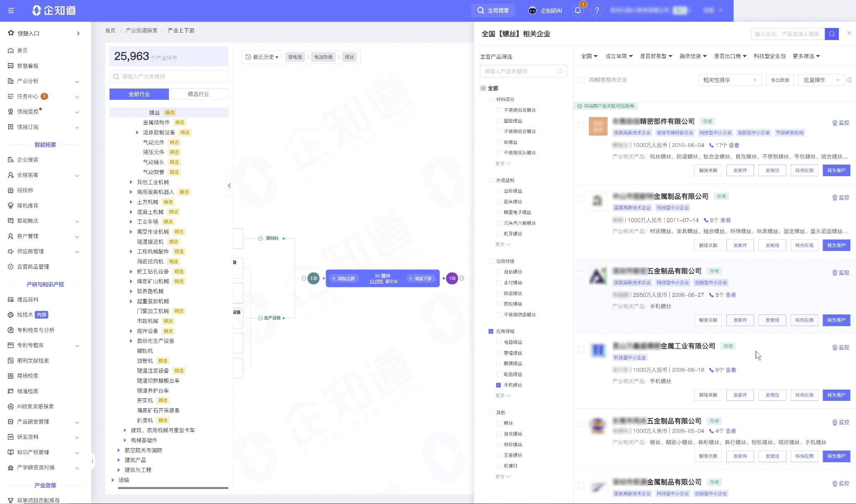The image size is (856, 504).
Task: Uncheck the 手机螺丝 checkbox
Action: click(x=498, y=385)
